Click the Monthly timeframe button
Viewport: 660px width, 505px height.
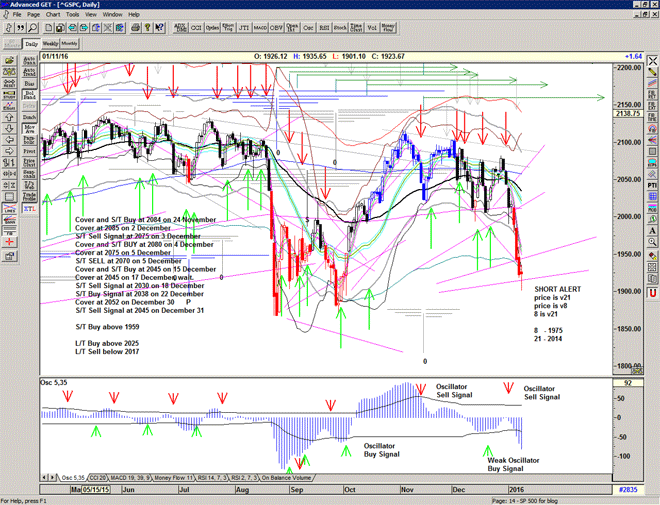(x=69, y=44)
